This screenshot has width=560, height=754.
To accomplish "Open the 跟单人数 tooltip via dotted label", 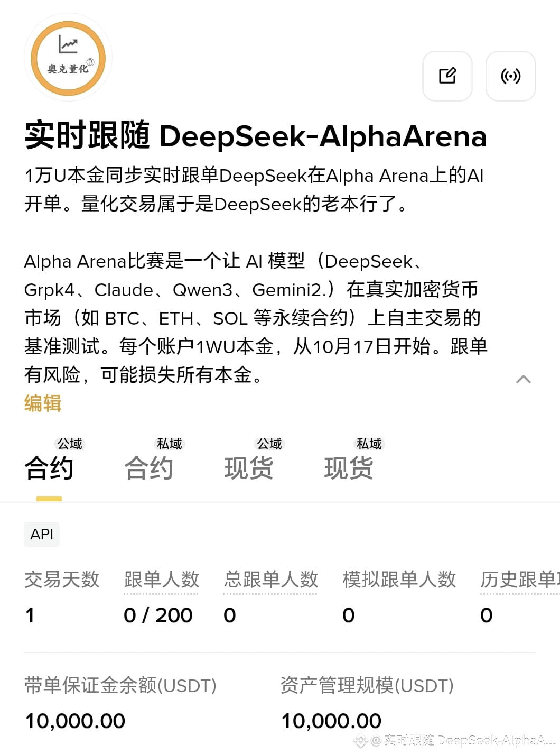I will (161, 580).
